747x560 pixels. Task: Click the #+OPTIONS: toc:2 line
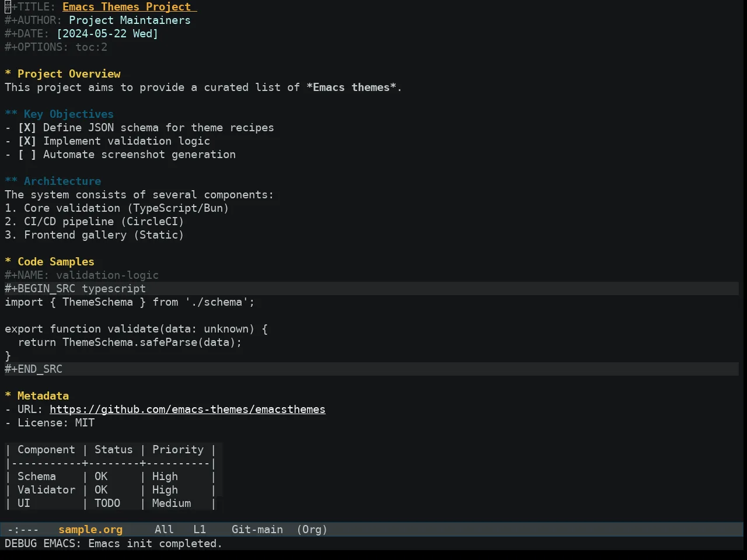(56, 47)
